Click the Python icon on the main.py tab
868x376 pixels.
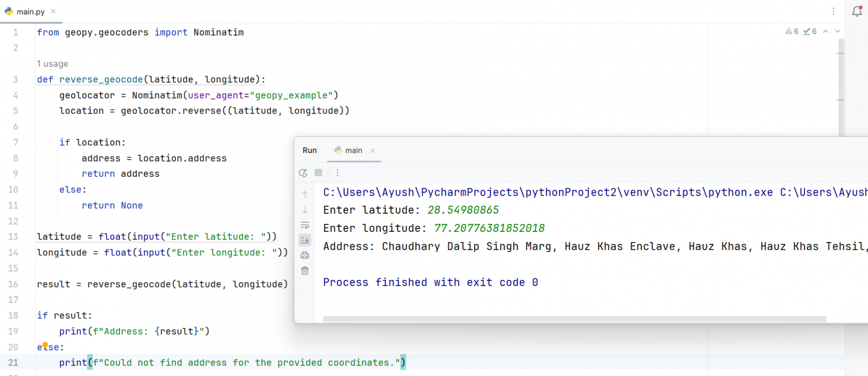coord(8,11)
